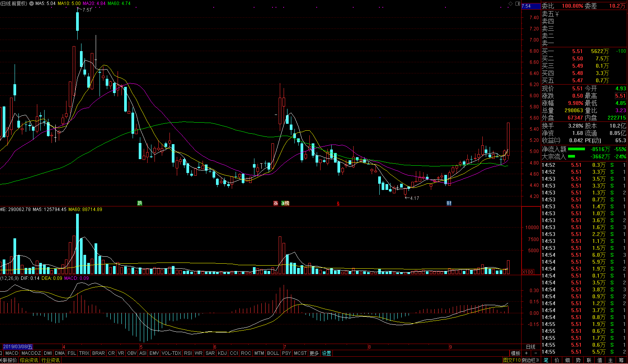The height and width of the screenshot is (364, 628).
Task: Select the DMI indicator tab
Action: (48, 353)
